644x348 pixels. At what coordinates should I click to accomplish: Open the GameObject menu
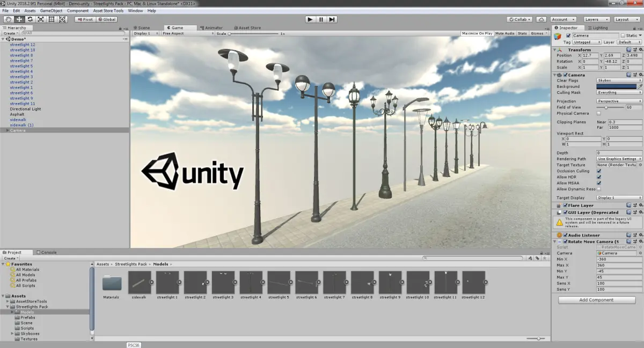tap(51, 11)
